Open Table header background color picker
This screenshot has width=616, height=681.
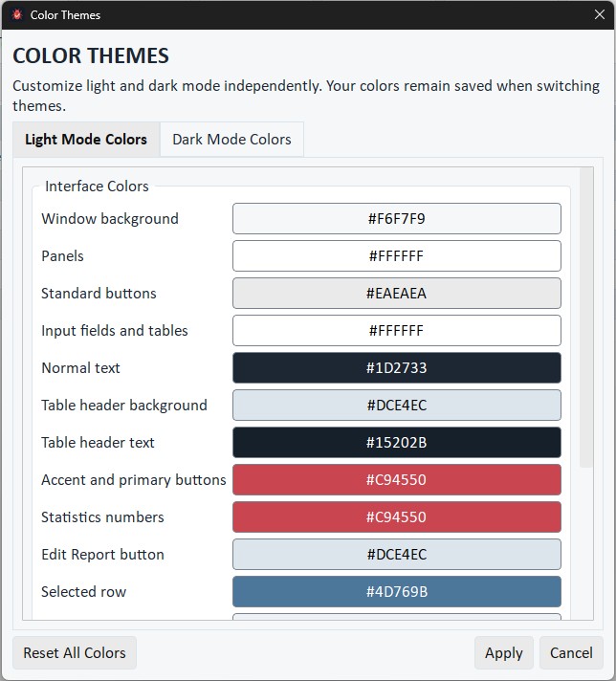click(x=397, y=406)
